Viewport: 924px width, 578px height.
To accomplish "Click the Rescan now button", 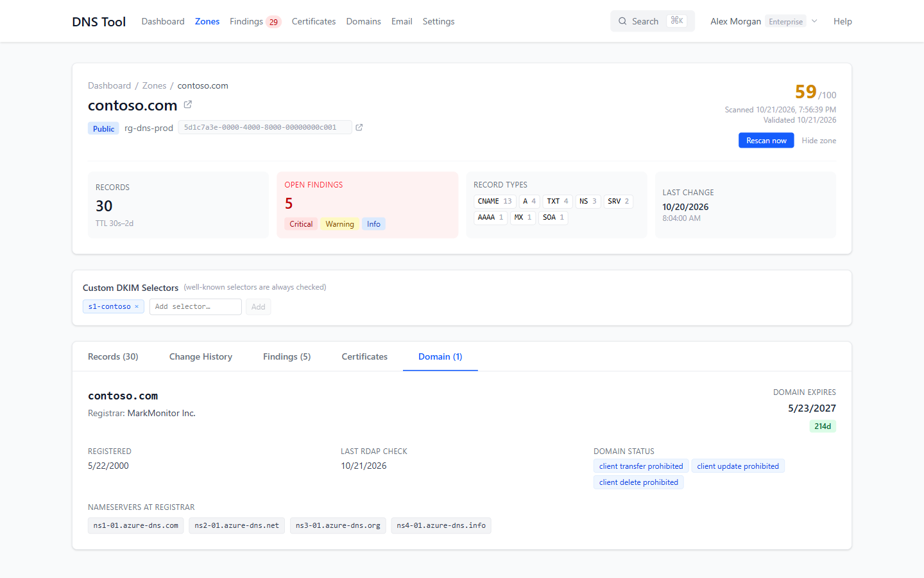I will click(x=766, y=141).
